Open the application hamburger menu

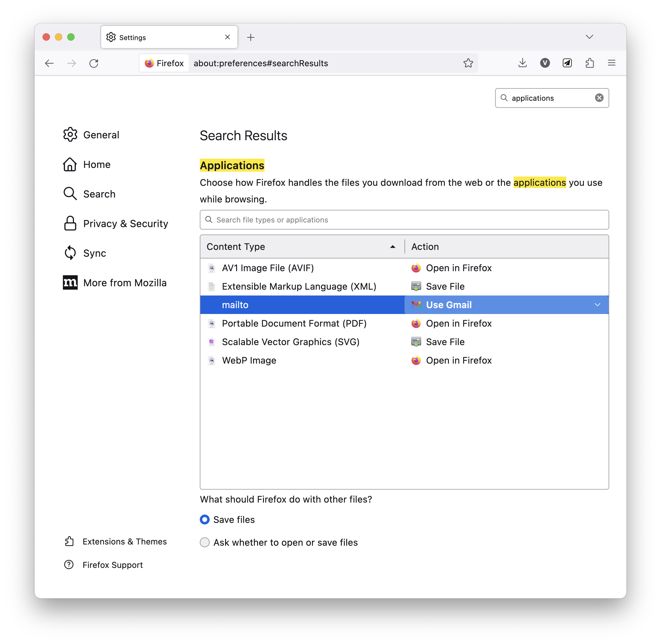pyautogui.click(x=612, y=63)
